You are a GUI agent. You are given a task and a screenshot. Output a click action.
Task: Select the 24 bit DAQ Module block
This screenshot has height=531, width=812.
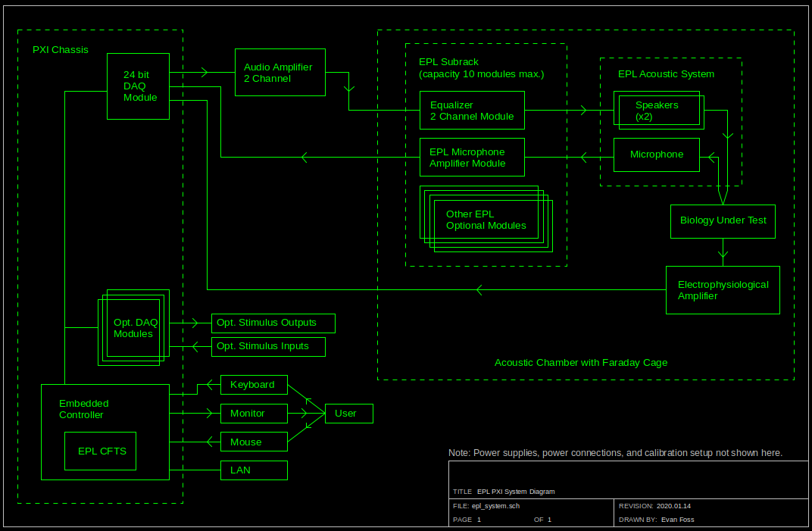tap(139, 86)
